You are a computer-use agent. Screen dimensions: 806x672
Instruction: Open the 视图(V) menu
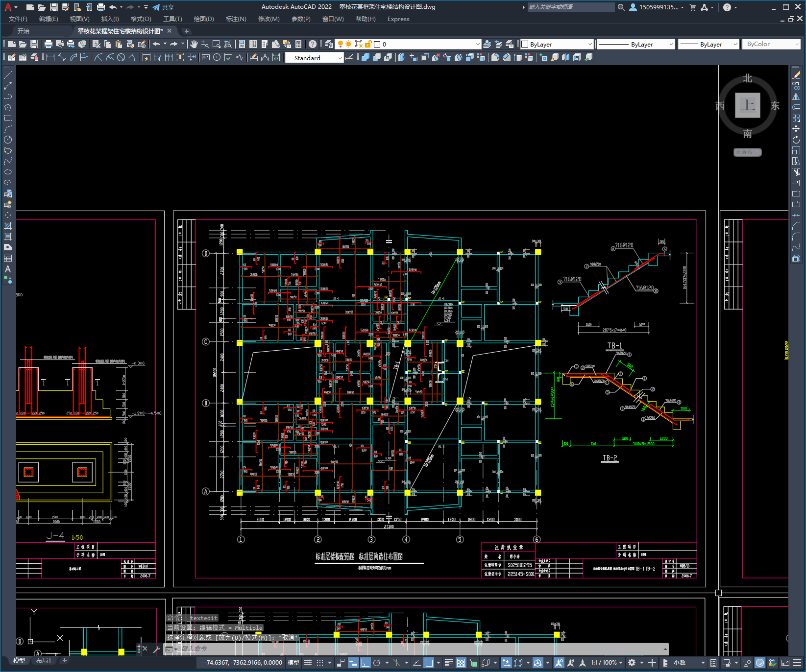coord(79,19)
